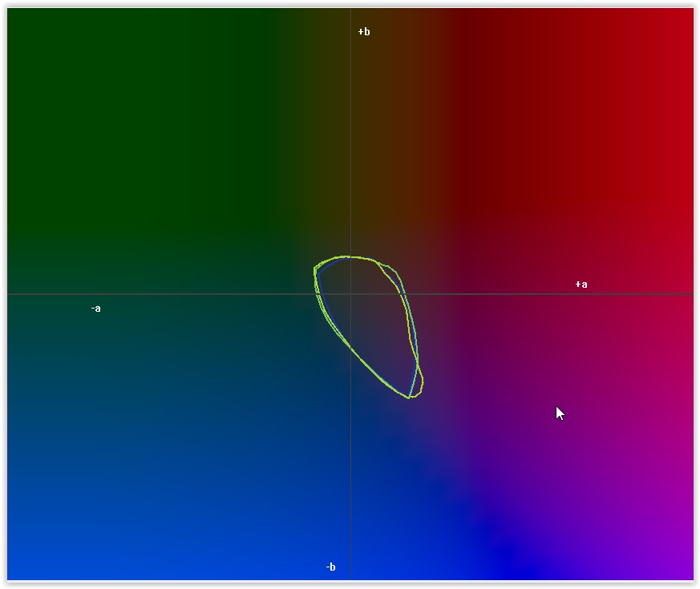
Task: Click the -a axis label
Action: 95,309
